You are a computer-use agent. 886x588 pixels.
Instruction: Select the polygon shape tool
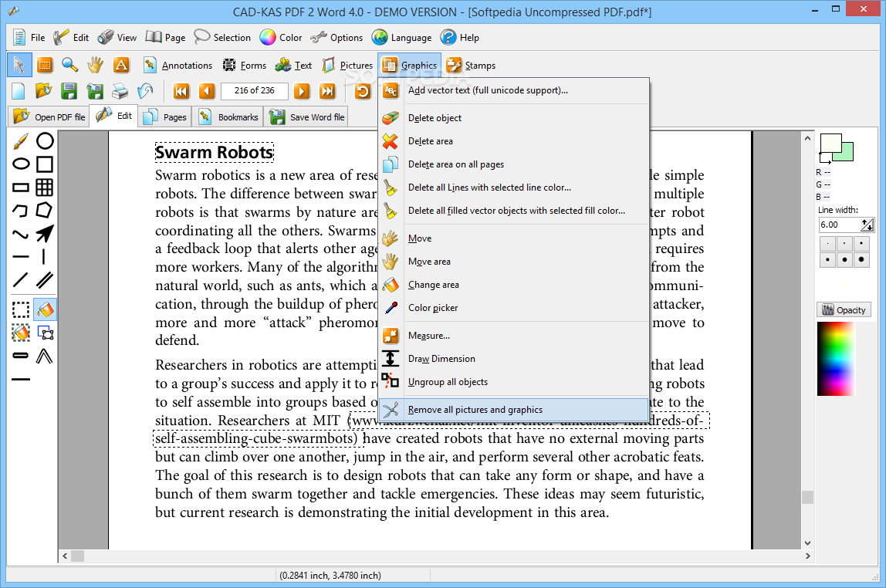coord(45,210)
